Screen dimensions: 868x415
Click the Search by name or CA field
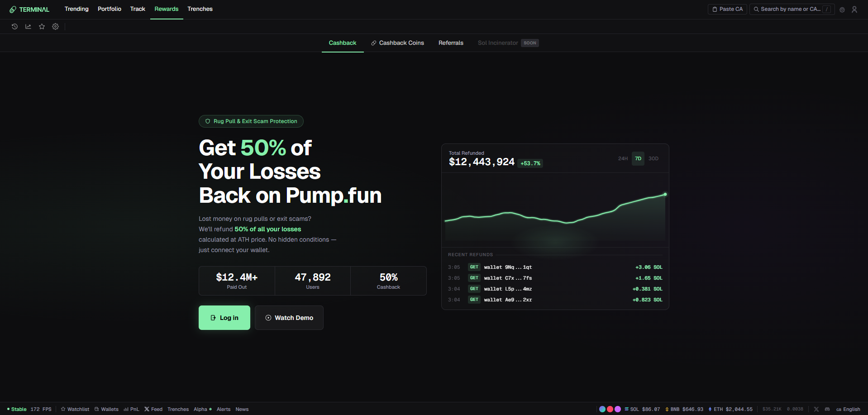tap(792, 9)
